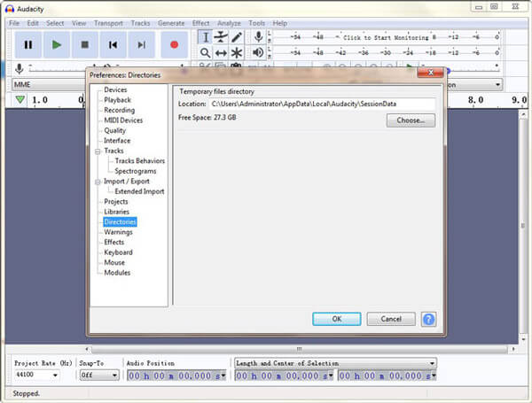Select Projects preferences category

(116, 202)
